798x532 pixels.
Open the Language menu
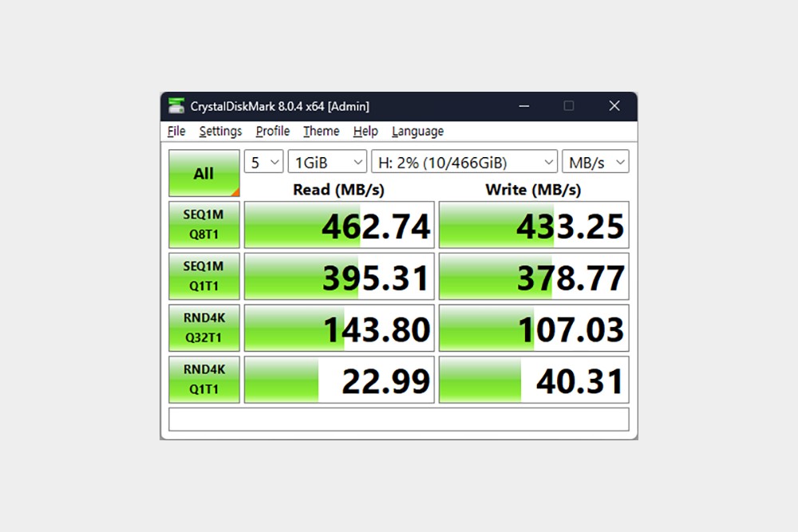click(417, 132)
